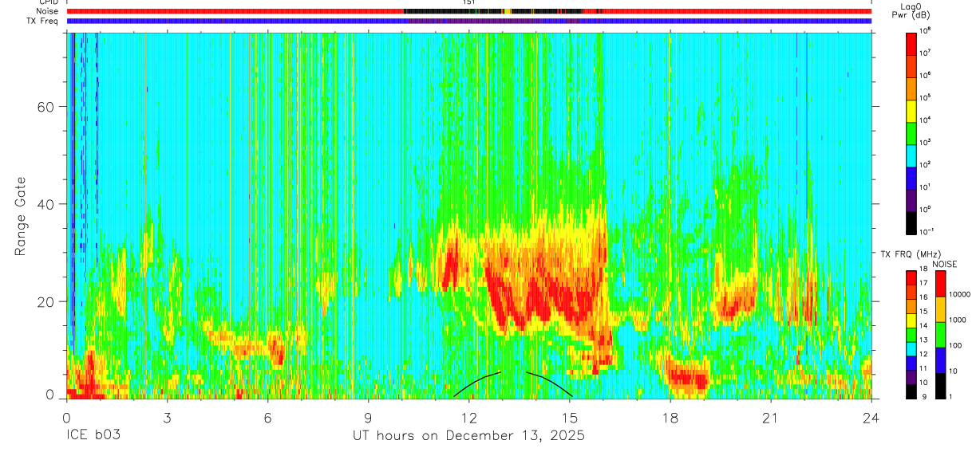Click the red-orange 10^6–10^7 power colorbar segment
The image size is (980, 452).
911,65
